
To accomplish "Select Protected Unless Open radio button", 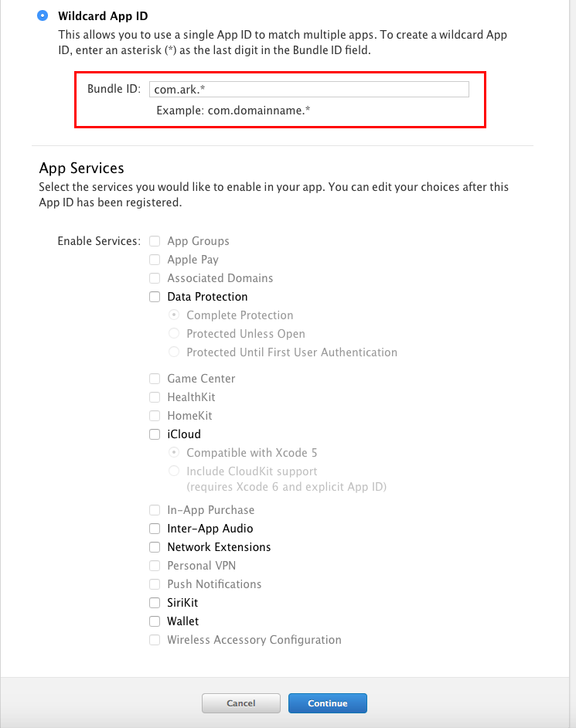I will pos(174,333).
